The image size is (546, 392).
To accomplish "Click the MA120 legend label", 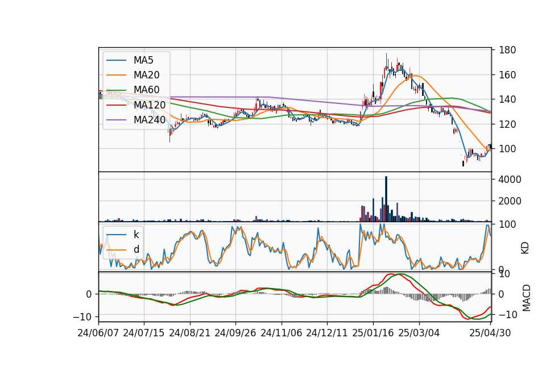I will pos(150,105).
